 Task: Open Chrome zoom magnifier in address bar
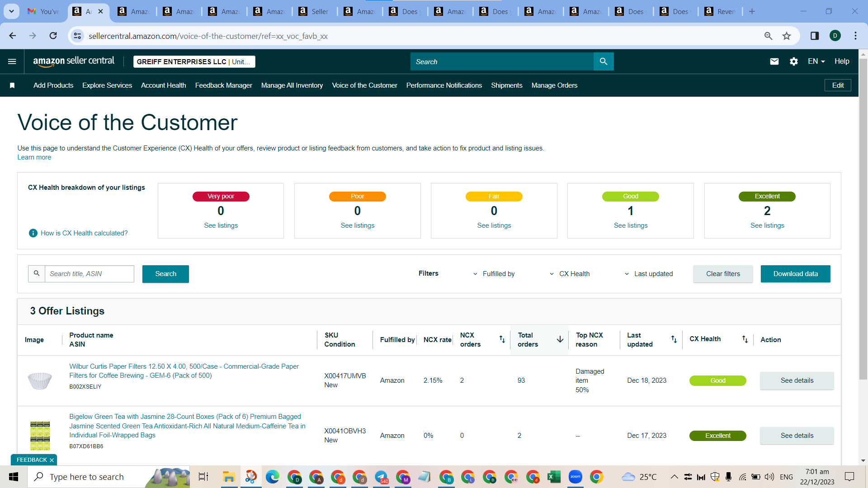click(x=768, y=36)
